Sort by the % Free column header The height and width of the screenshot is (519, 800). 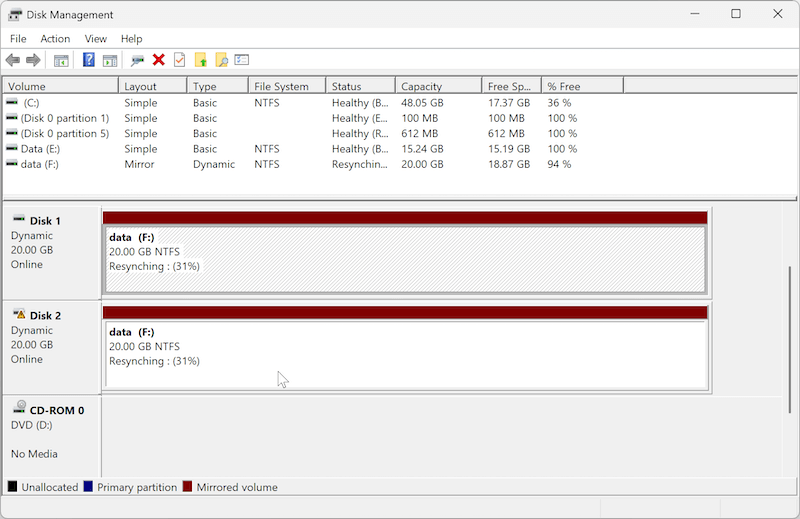tap(583, 86)
